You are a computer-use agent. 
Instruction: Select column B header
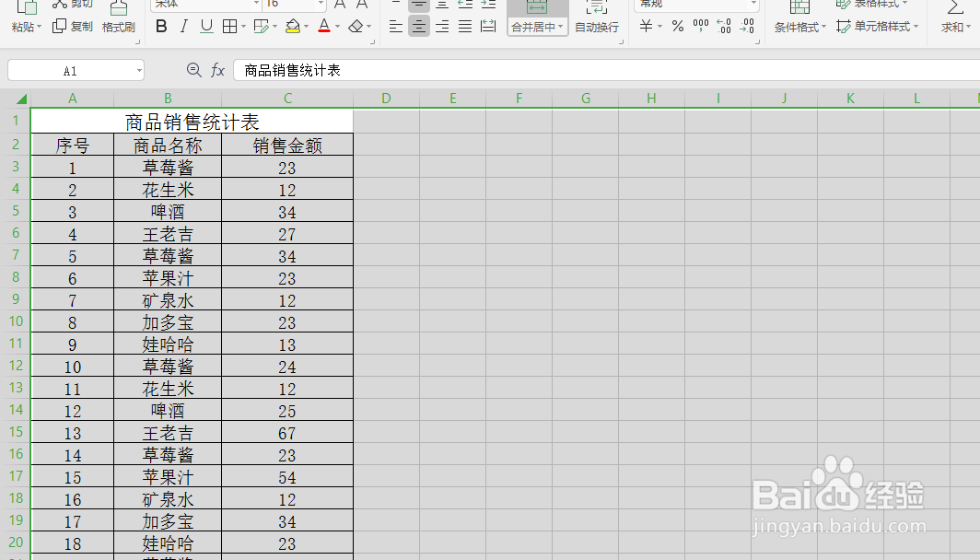[x=168, y=99]
